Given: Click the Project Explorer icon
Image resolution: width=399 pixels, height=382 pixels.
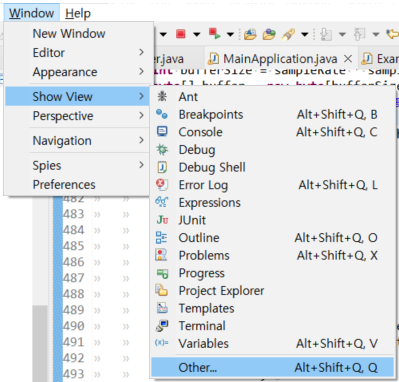Looking at the screenshot, I should point(162,290).
